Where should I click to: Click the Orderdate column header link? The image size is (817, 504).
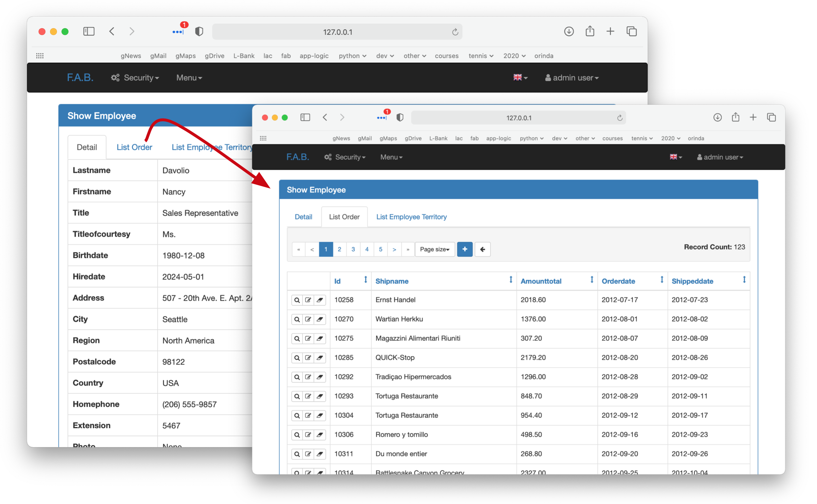click(x=618, y=281)
